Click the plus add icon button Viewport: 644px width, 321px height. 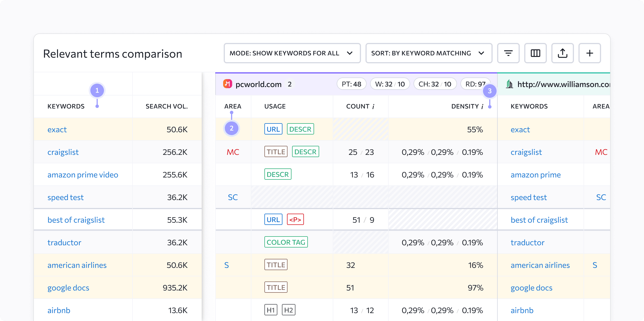[589, 53]
